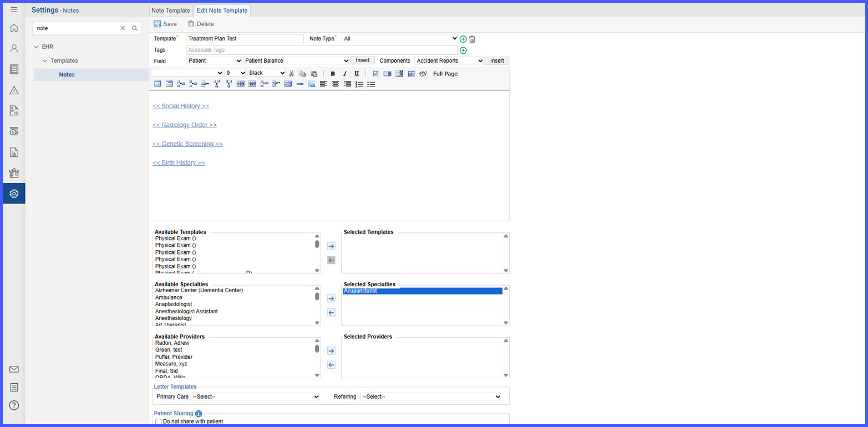This screenshot has width=868, height=427.
Task: Click trash icon beside Note Type
Action: coord(473,39)
